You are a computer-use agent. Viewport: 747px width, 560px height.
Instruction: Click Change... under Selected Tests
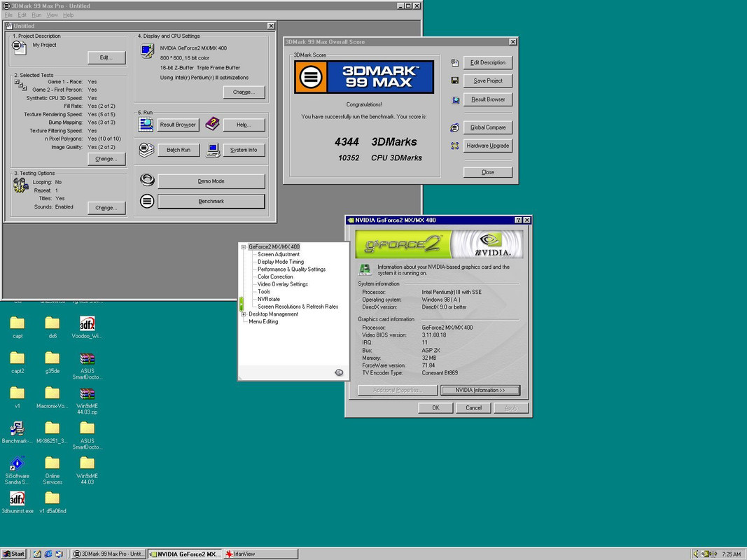coord(106,159)
